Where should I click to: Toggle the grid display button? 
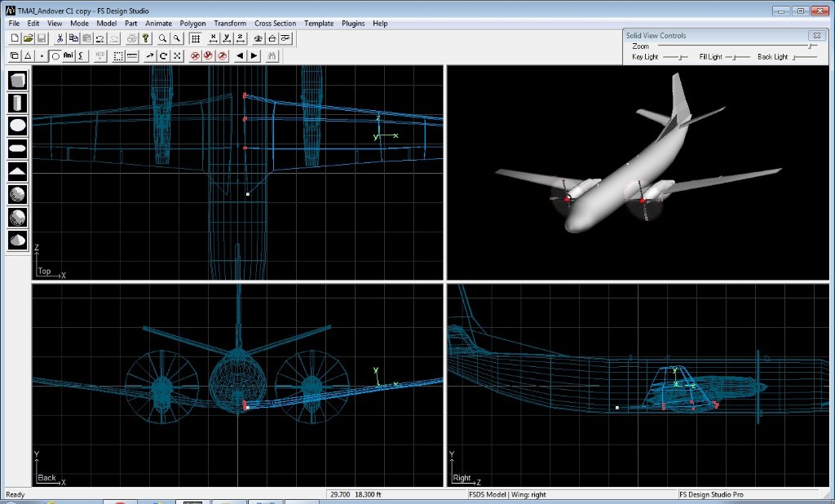click(x=196, y=38)
